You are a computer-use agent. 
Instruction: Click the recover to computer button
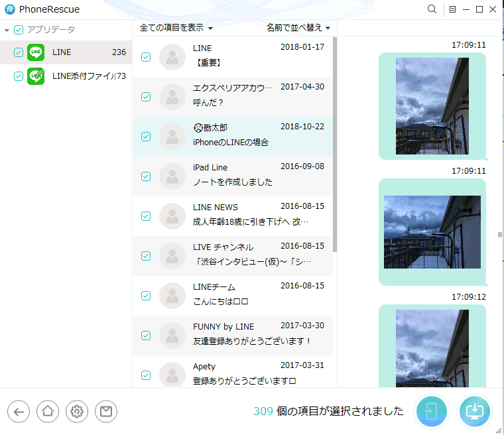click(x=475, y=411)
